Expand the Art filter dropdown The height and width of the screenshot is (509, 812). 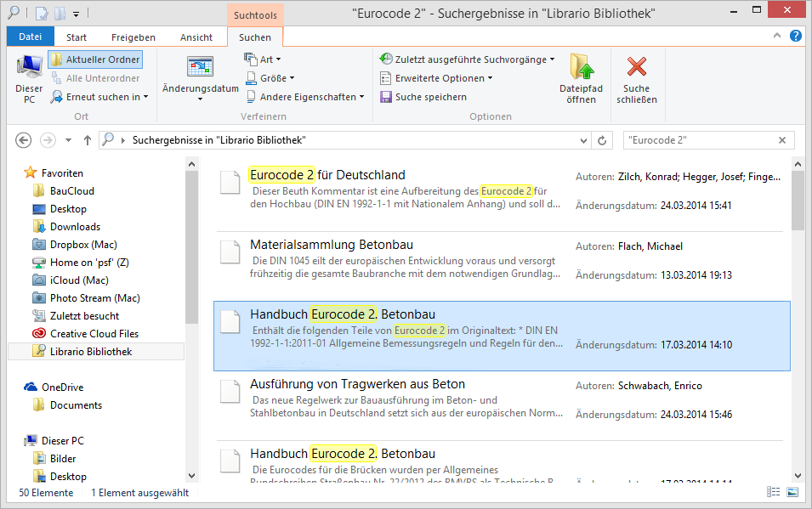(x=262, y=59)
